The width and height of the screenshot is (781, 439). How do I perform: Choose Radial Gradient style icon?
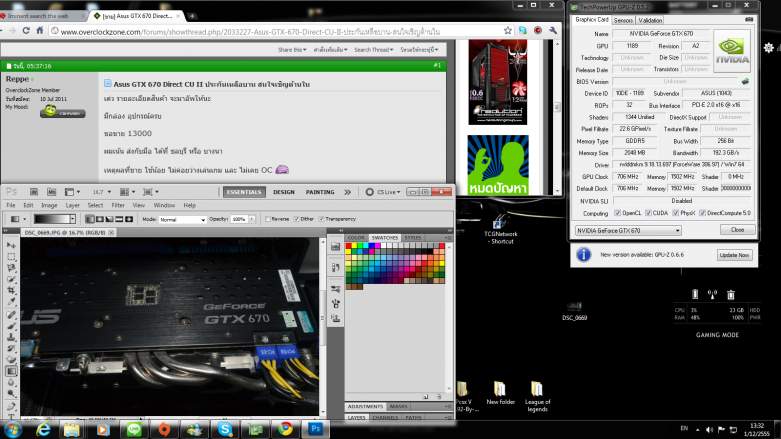pyautogui.click(x=100, y=219)
